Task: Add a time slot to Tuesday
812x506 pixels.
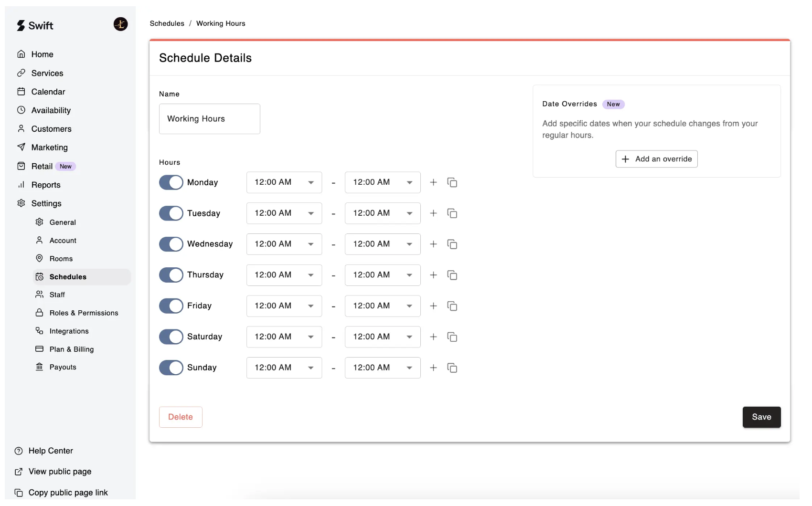Action: pyautogui.click(x=433, y=213)
